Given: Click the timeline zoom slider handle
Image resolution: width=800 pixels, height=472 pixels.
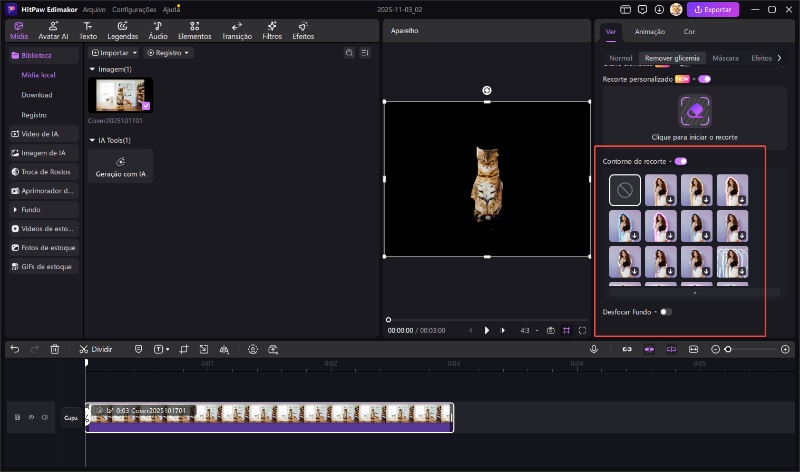Looking at the screenshot, I should (728, 349).
